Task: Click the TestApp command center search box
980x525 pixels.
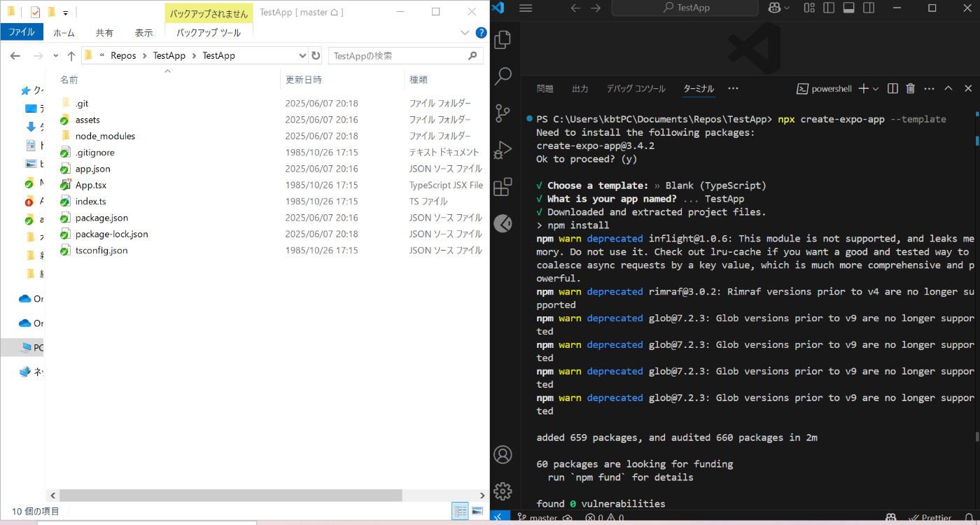Action: tap(685, 8)
